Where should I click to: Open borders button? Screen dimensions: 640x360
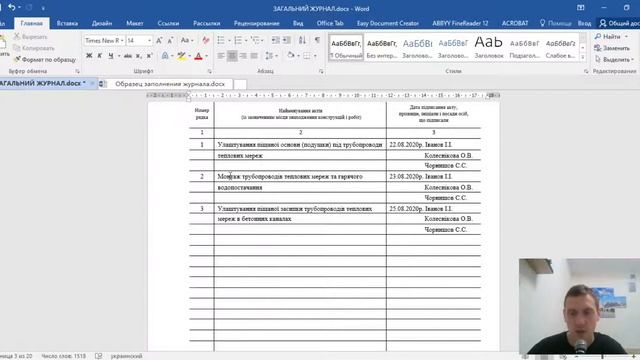click(307, 56)
